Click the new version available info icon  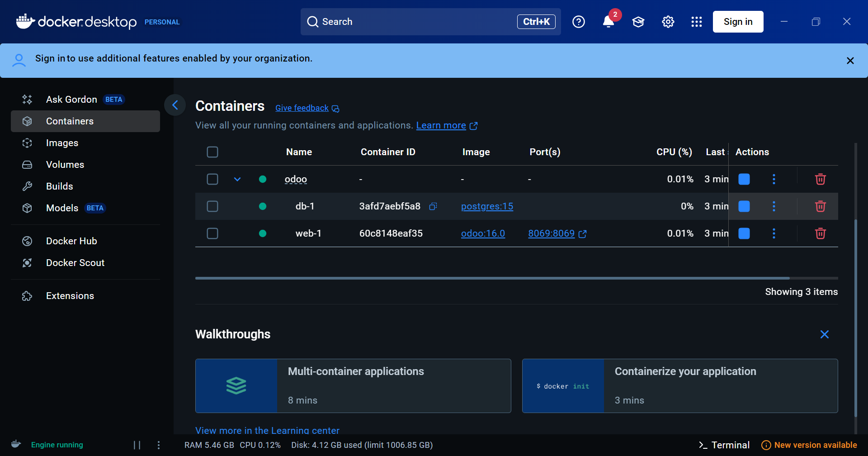click(x=766, y=445)
